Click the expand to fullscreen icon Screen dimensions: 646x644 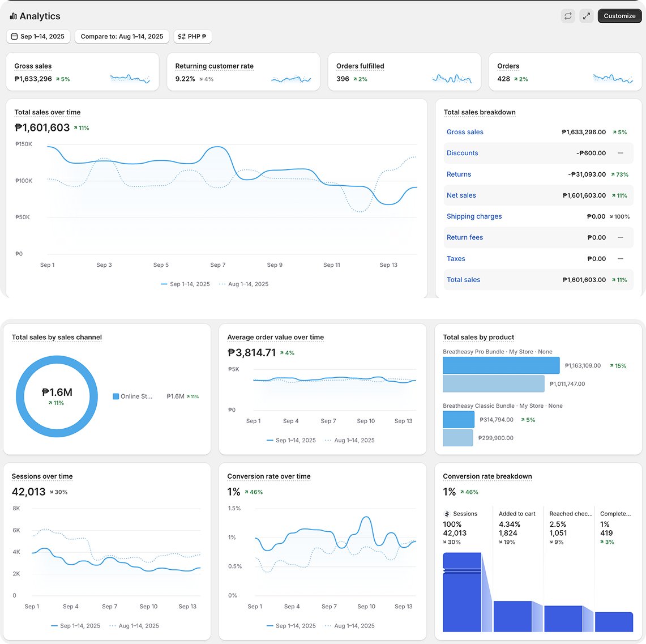click(587, 16)
